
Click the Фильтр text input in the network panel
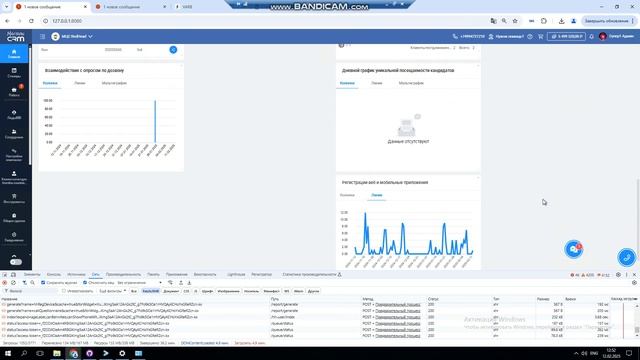[x=31, y=291]
